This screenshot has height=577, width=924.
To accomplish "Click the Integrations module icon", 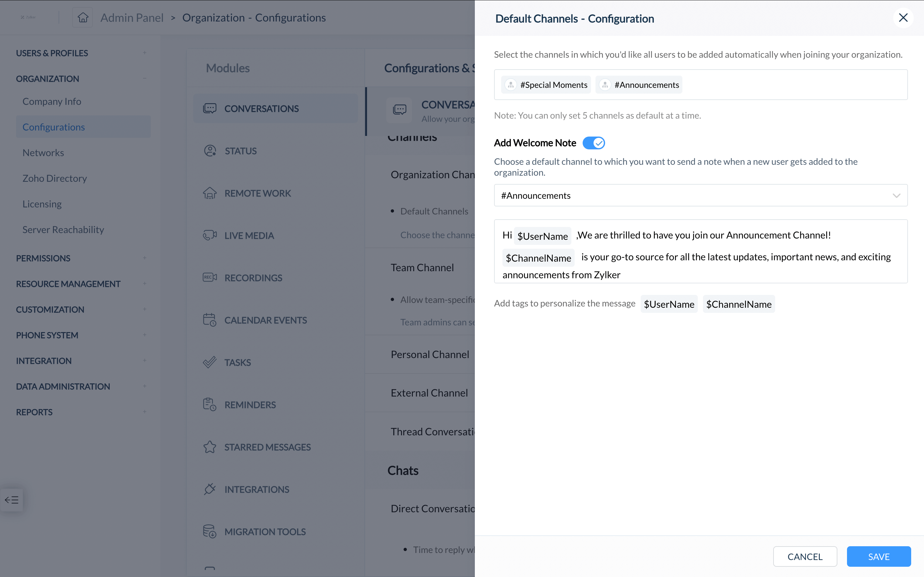I will pos(210,489).
